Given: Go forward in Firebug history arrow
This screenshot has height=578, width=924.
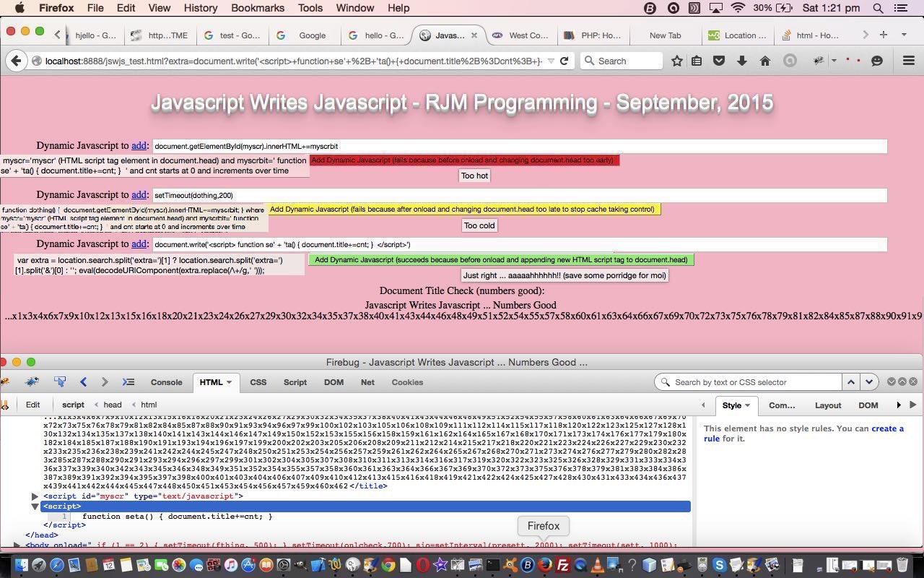Looking at the screenshot, I should click(105, 382).
